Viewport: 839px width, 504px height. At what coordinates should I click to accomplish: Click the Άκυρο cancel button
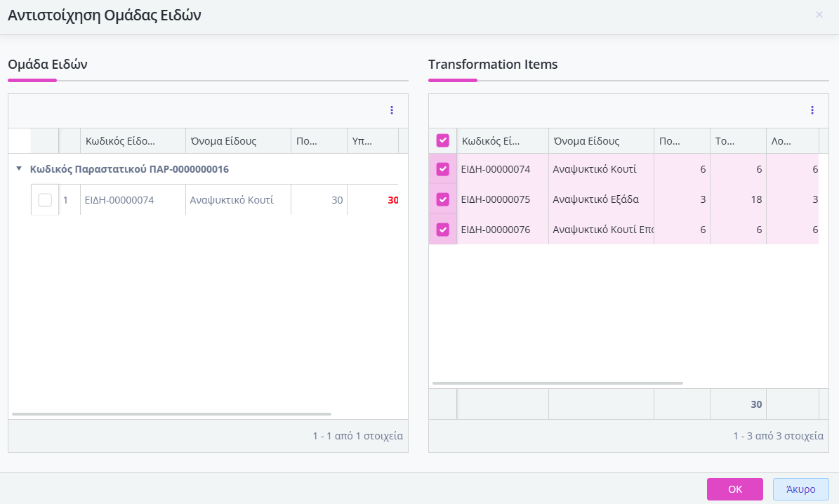[x=800, y=489]
